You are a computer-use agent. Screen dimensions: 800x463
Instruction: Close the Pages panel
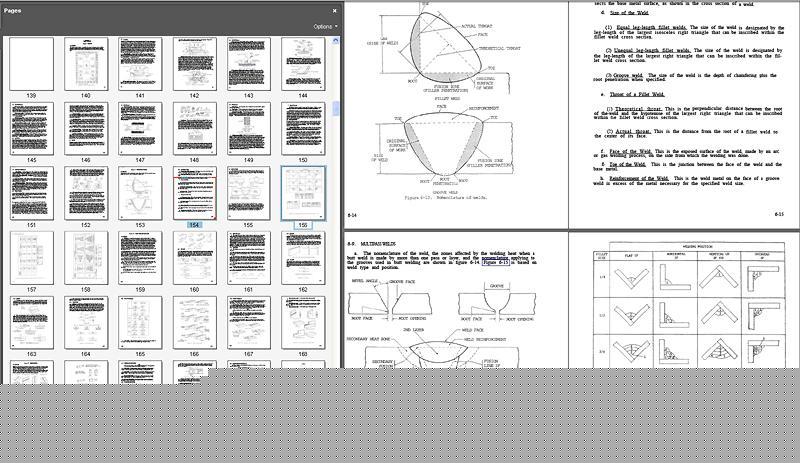(335, 11)
